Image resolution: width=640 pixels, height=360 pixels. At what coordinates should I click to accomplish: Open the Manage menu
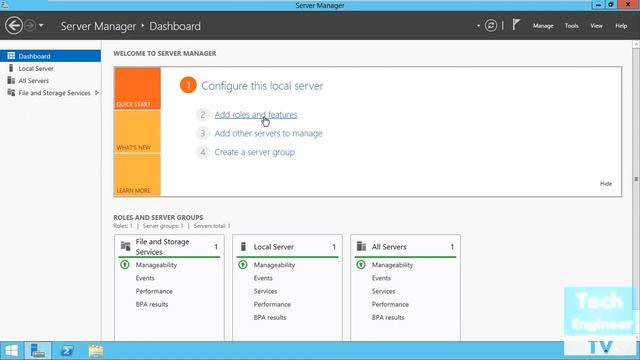543,26
